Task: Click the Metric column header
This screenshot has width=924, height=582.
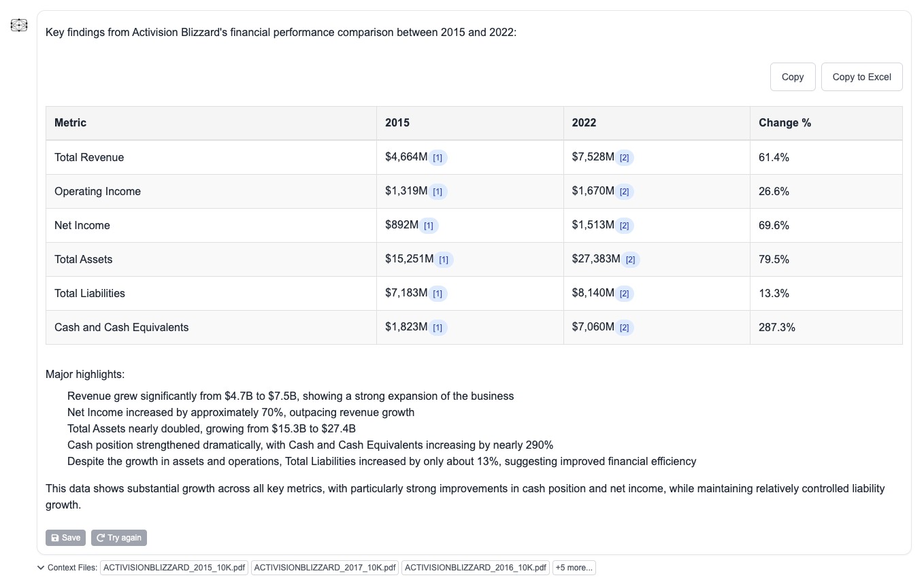Action: [211, 123]
